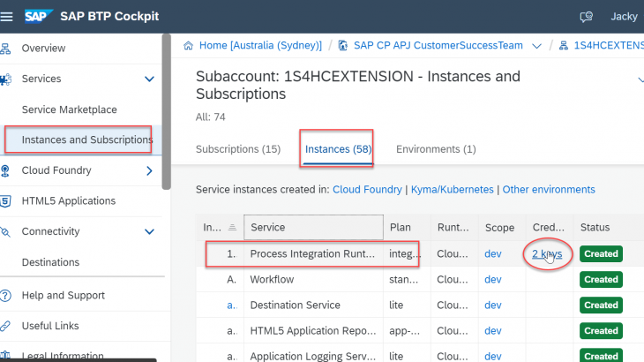Expand the Cloud Foundry section chevron
Image resolution: width=644 pixels, height=362 pixels.
tap(149, 170)
